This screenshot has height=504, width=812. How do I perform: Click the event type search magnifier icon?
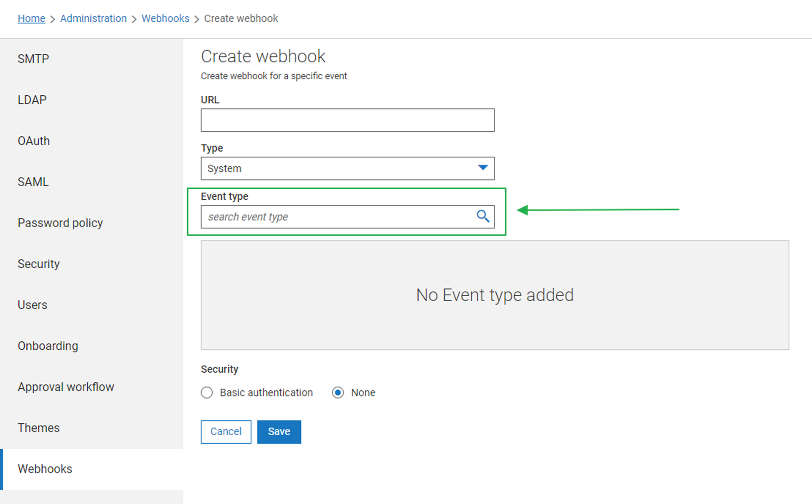(483, 217)
